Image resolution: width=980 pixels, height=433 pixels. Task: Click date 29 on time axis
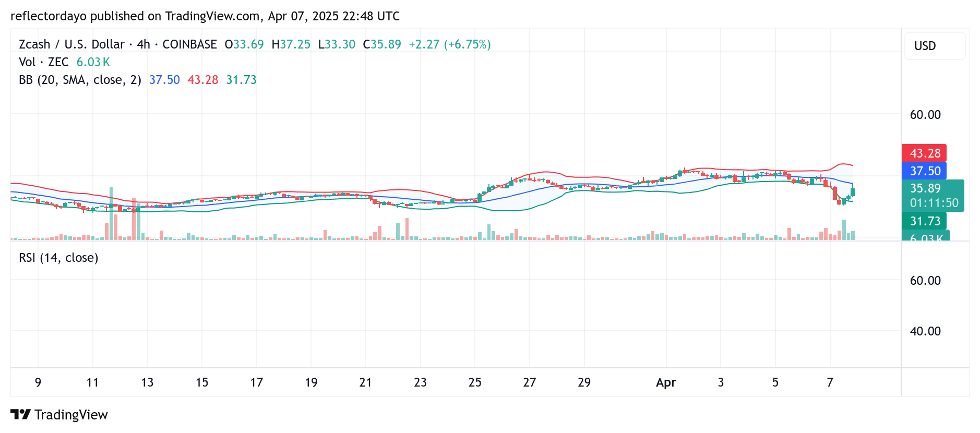click(584, 382)
